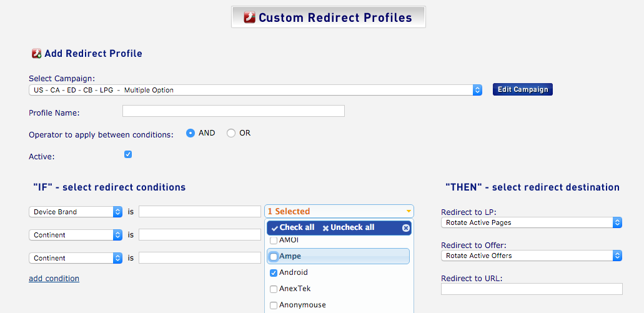Click the Redirect to URL input field

(x=532, y=289)
